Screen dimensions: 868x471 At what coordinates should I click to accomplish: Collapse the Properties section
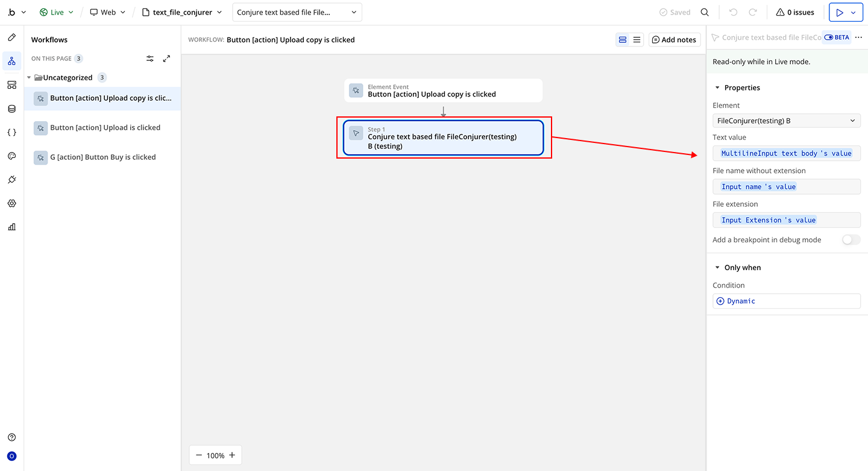(717, 88)
